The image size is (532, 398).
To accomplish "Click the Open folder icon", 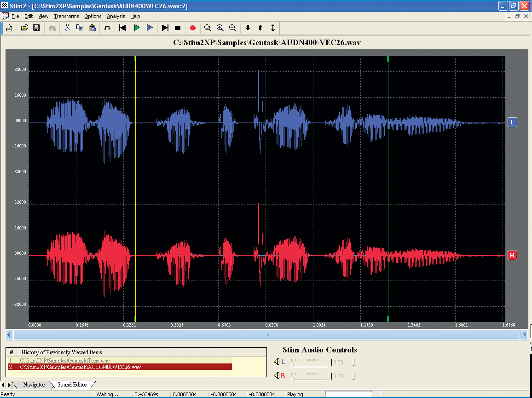I will 25,28.
